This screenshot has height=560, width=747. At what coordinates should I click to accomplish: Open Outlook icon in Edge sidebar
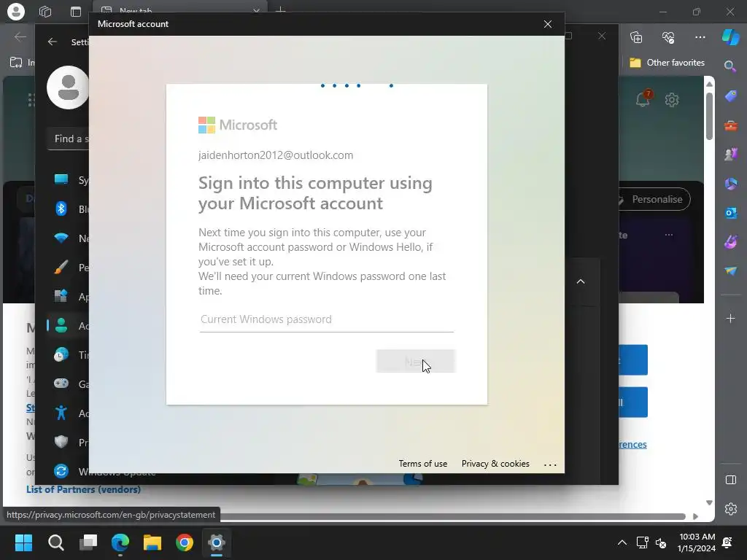pyautogui.click(x=731, y=212)
